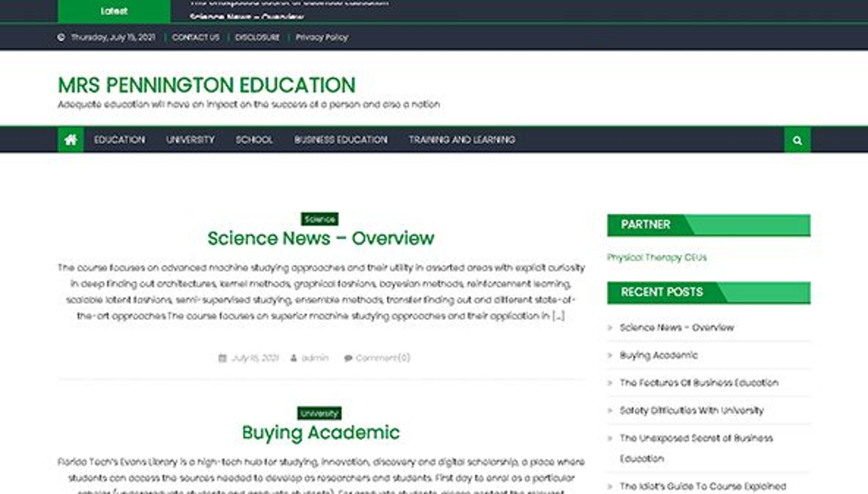Open the Privacy Policy page

pyautogui.click(x=322, y=37)
